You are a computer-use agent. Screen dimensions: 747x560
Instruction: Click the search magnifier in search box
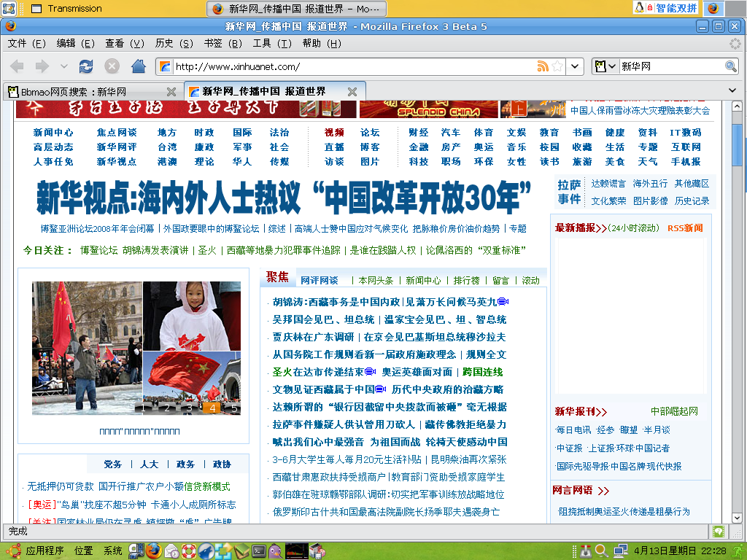(730, 66)
